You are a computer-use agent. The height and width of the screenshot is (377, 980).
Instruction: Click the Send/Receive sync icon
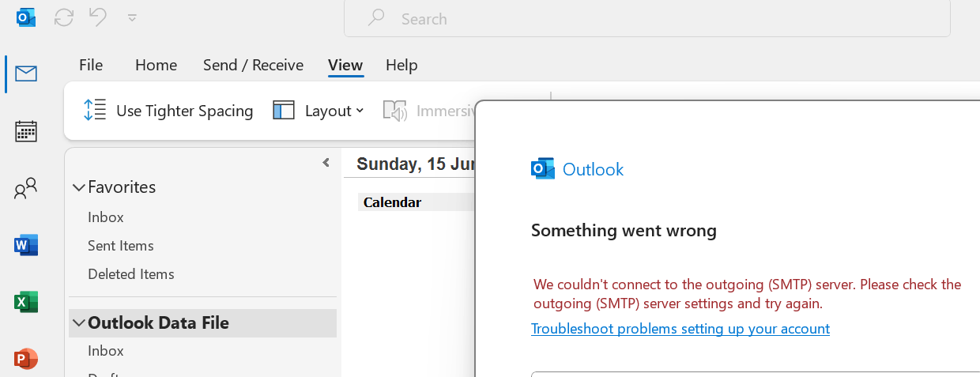coord(64,17)
